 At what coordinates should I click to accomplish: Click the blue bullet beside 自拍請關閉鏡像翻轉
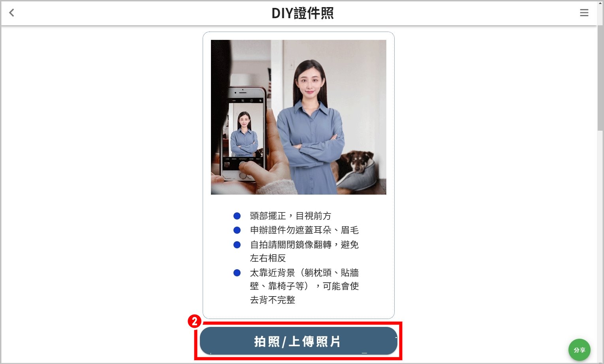[237, 245]
